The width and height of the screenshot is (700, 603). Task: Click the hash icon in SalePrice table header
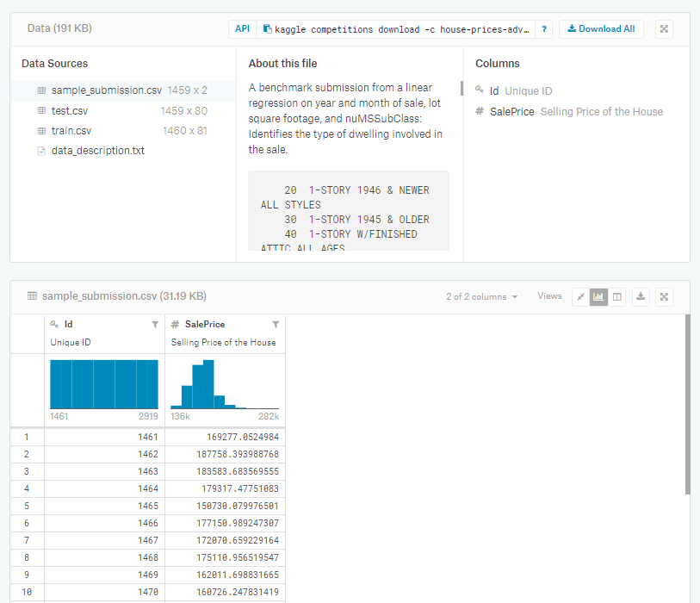(x=175, y=324)
